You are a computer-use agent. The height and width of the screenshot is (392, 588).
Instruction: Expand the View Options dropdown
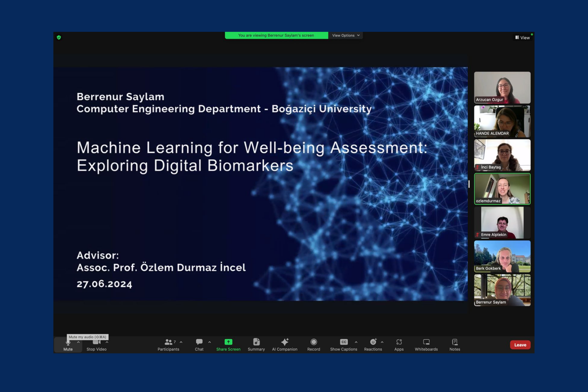tap(346, 36)
